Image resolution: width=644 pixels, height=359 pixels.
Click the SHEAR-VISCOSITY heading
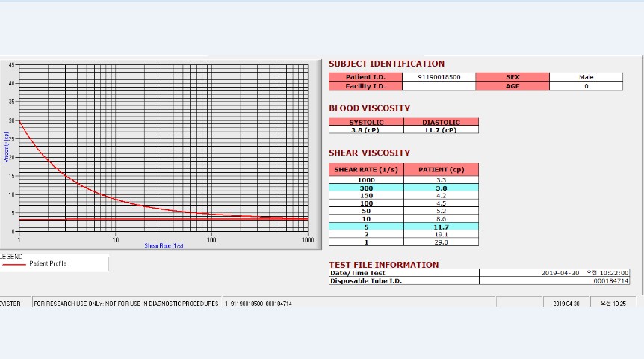tap(369, 153)
